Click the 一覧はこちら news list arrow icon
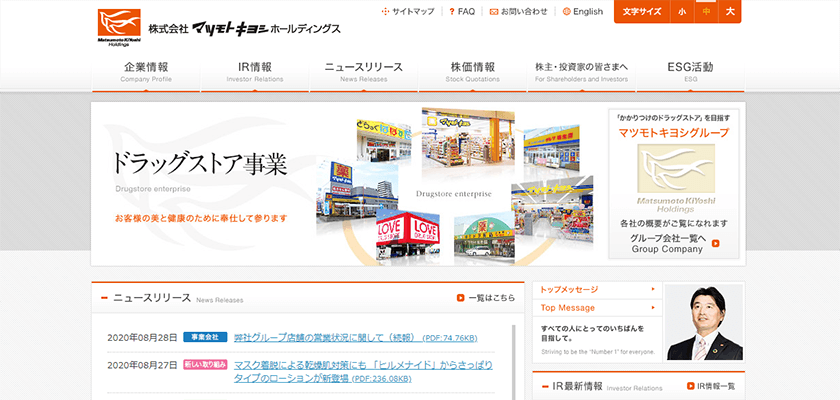 (461, 298)
